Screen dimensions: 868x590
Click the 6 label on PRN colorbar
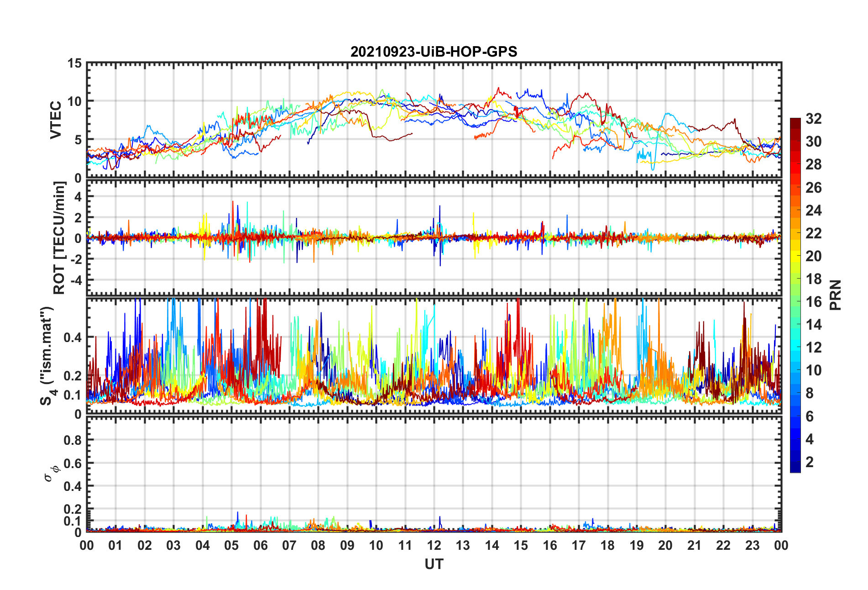point(810,416)
